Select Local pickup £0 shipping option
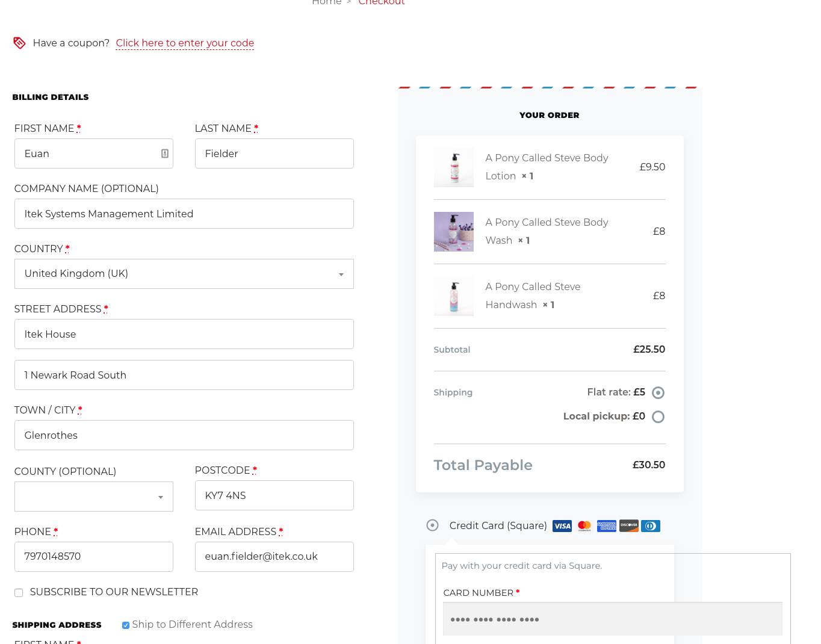821x644 pixels. click(658, 417)
